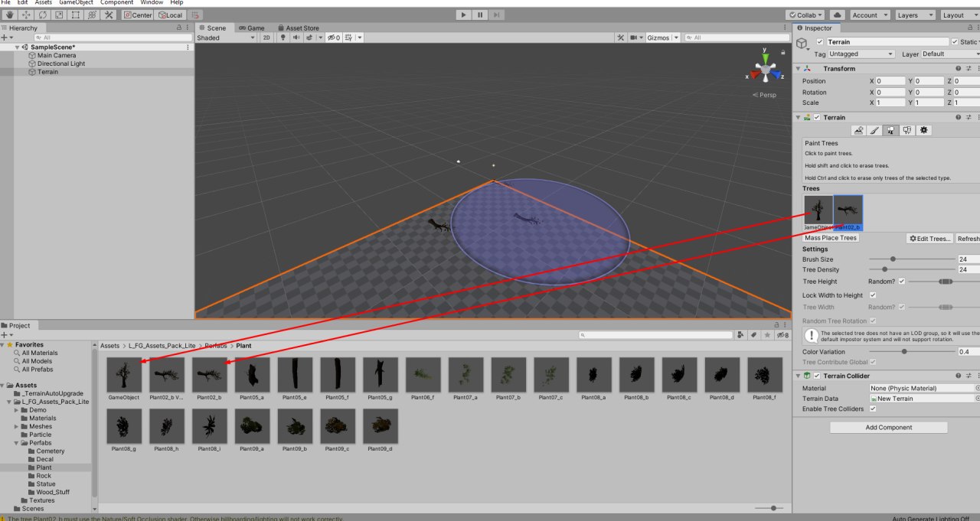Image resolution: width=980 pixels, height=521 pixels.
Task: Select Plant05_a prefab in Project
Action: [252, 379]
